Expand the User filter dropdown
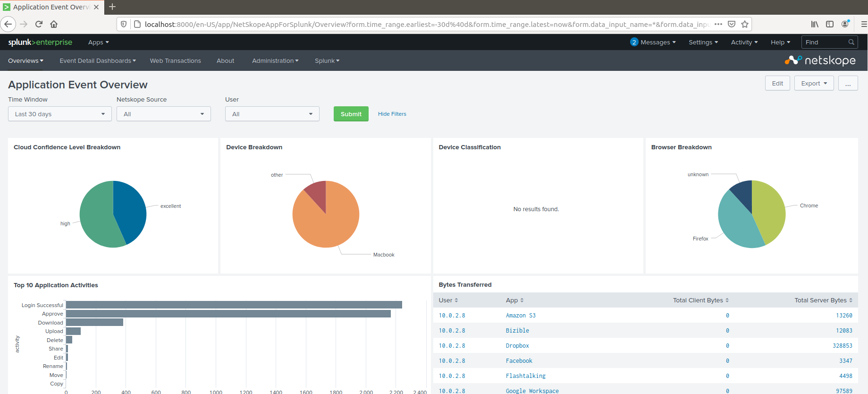Viewport: 868px width, 394px height. tap(272, 114)
